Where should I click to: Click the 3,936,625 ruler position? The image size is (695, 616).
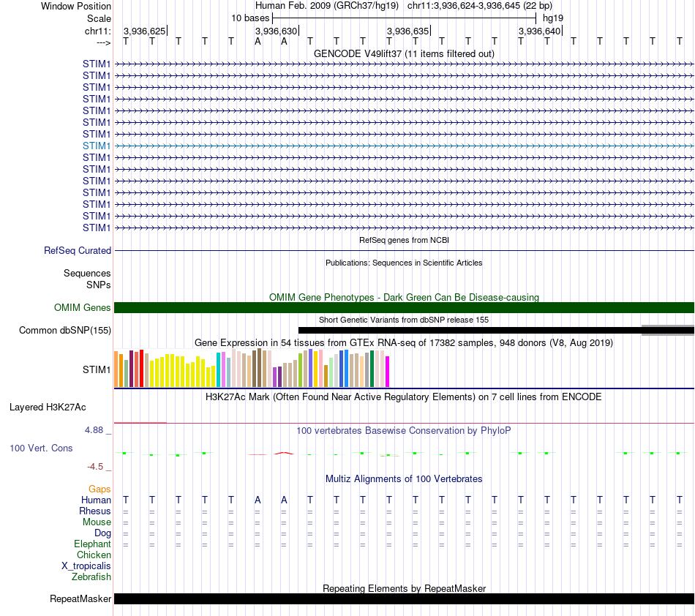pos(144,31)
